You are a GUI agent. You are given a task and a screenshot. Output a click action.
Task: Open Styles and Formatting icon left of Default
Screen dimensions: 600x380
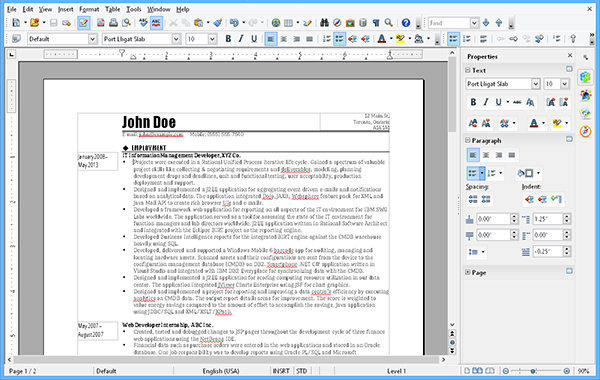[x=16, y=39]
